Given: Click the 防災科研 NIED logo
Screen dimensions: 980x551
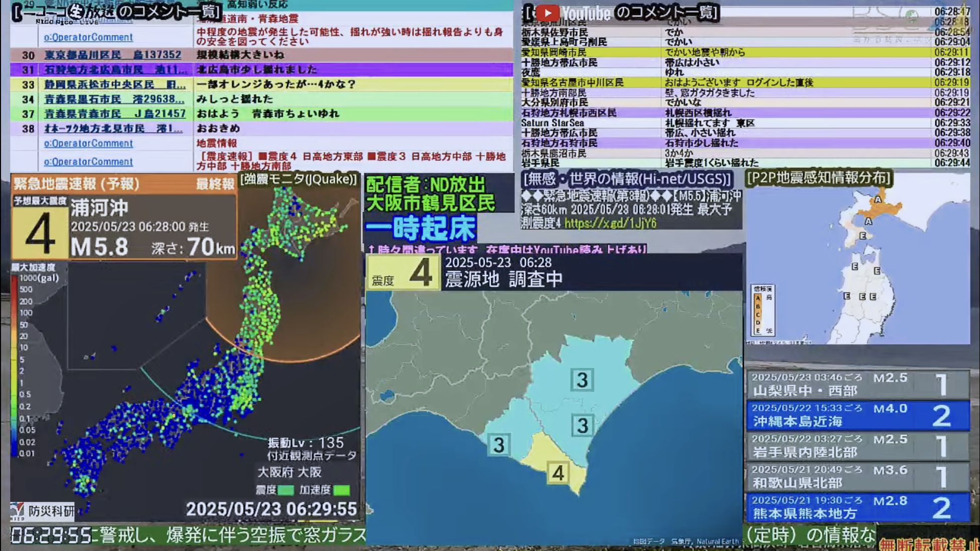Looking at the screenshot, I should (x=43, y=512).
